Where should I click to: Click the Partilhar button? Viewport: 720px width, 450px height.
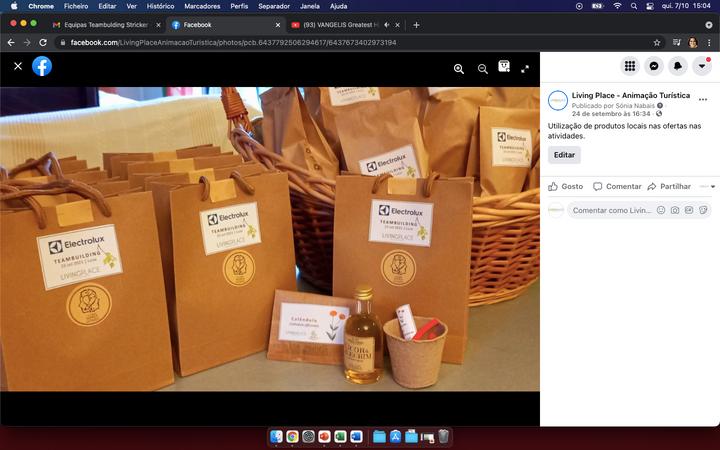coord(669,186)
